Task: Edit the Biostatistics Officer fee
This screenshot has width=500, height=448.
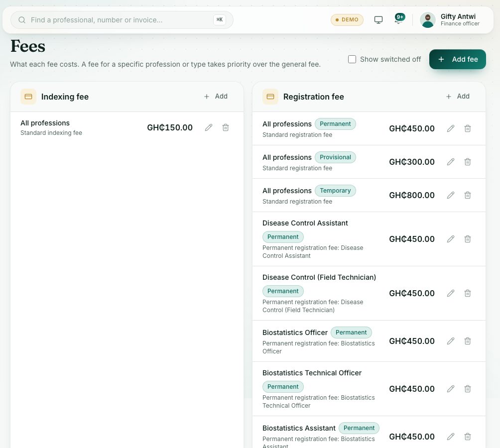Action: 451,341
